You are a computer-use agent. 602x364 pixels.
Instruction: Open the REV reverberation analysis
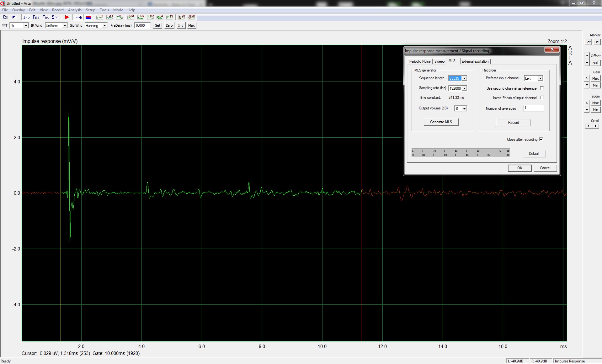click(150, 17)
